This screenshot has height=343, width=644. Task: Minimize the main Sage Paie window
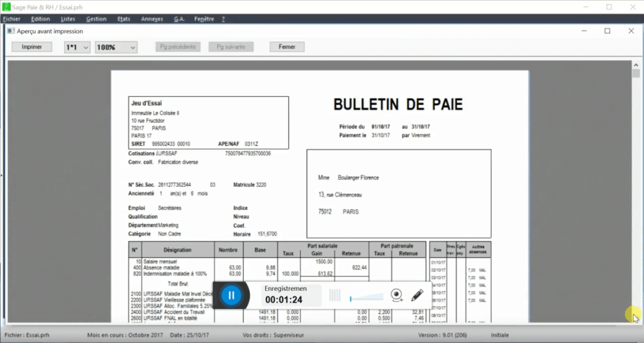pos(586,7)
